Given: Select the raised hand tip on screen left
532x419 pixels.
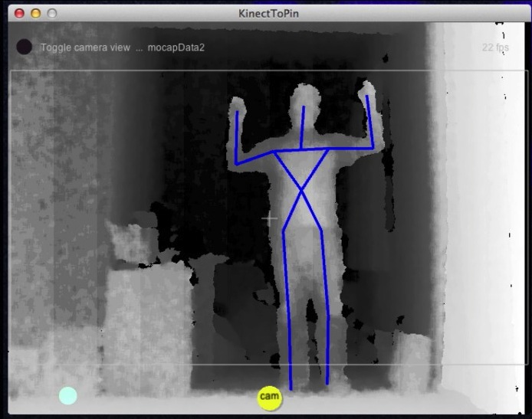Looking at the screenshot, I should [237, 112].
